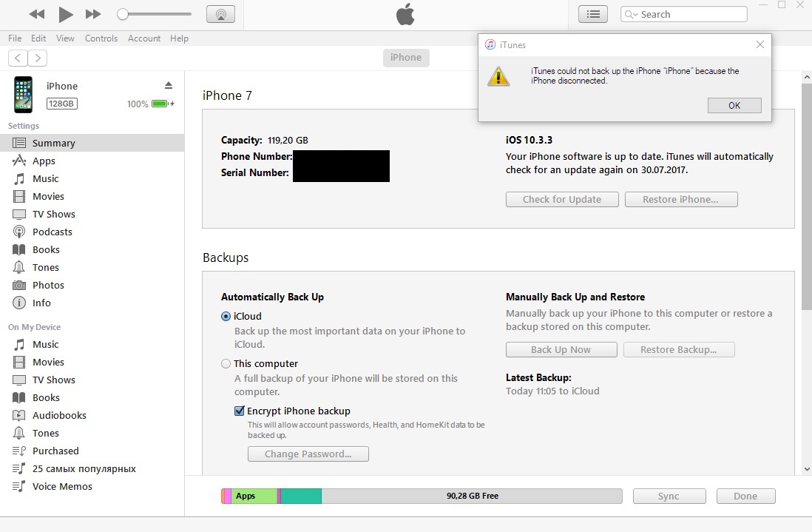812x532 pixels.
Task: Open the Controls menu
Action: 101,38
